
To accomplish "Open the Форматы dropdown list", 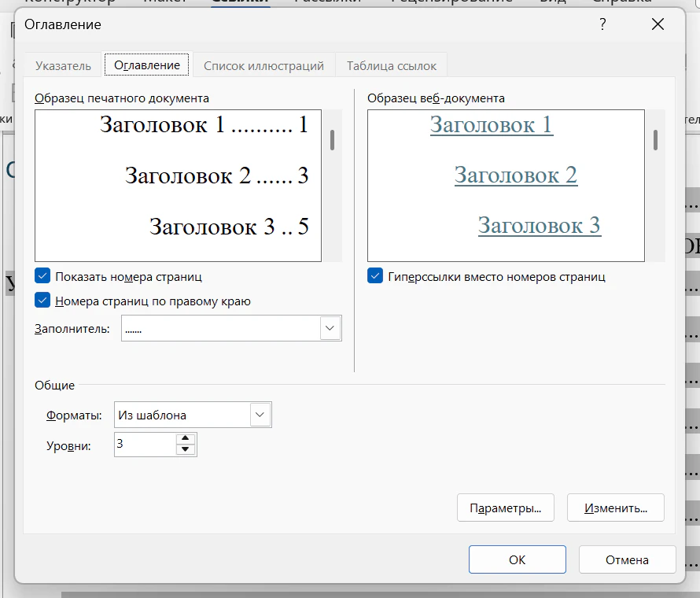I will click(260, 415).
